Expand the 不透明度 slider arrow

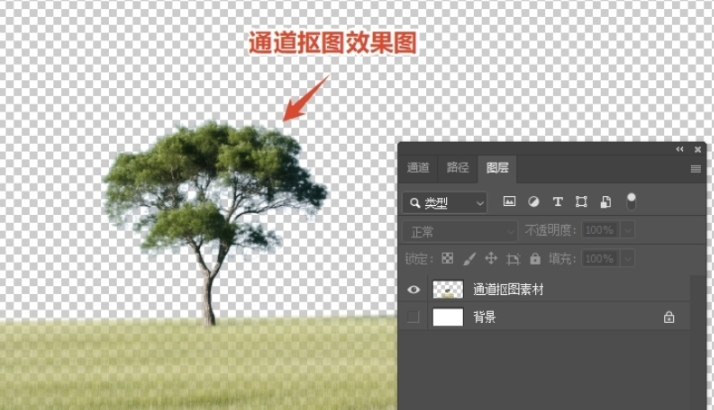(627, 230)
